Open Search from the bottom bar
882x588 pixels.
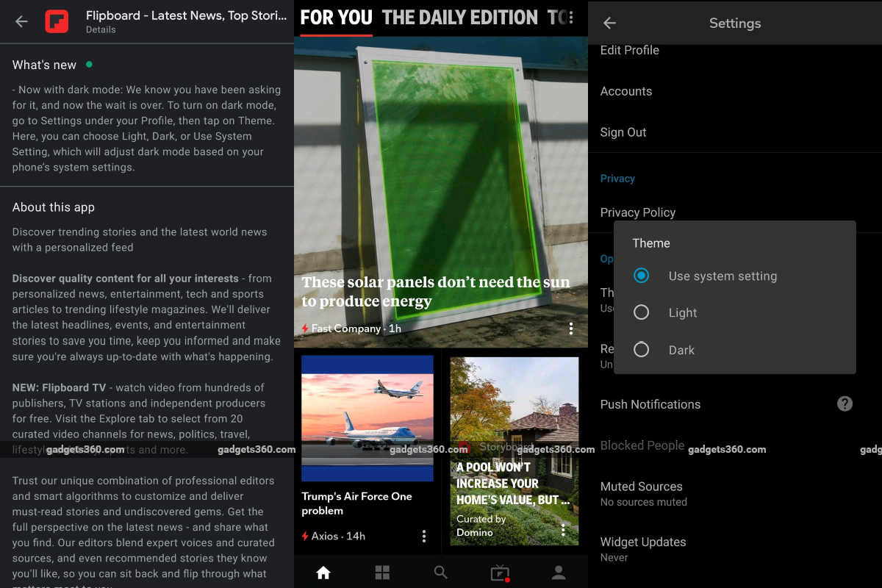tap(440, 572)
